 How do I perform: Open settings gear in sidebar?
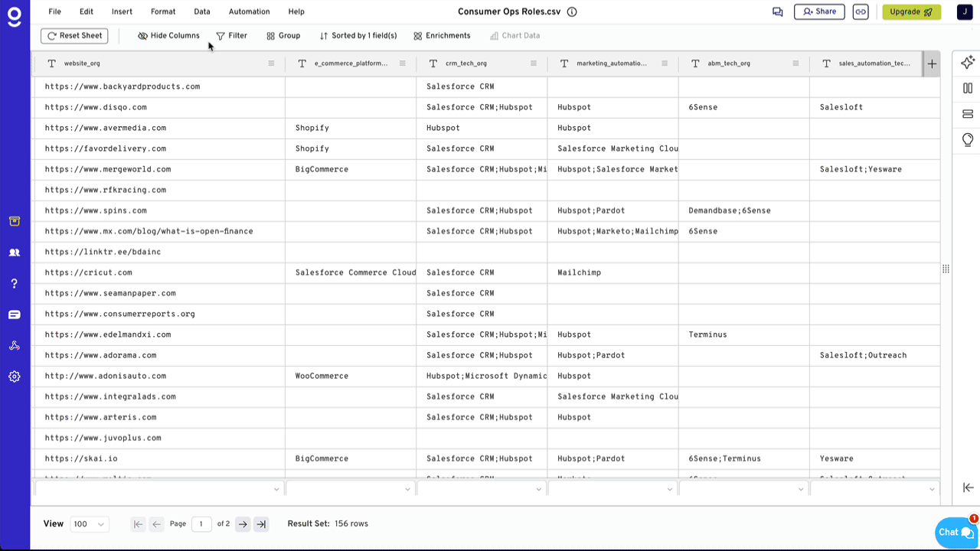click(15, 377)
